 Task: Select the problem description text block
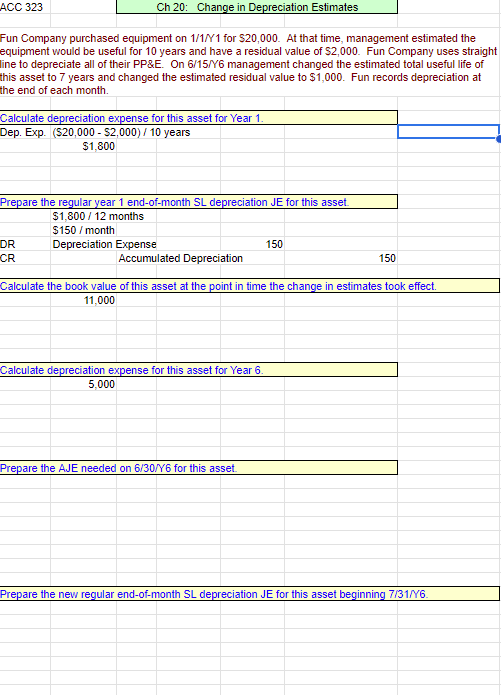[248, 64]
